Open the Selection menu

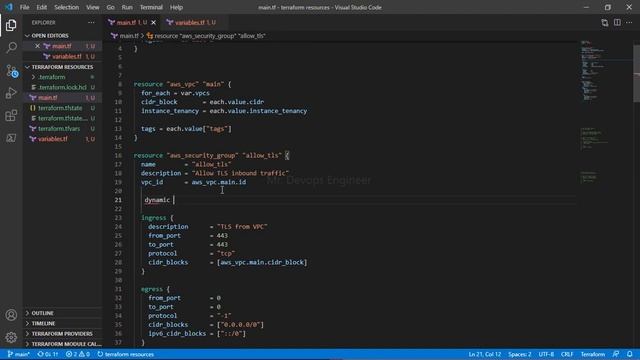point(67,7)
